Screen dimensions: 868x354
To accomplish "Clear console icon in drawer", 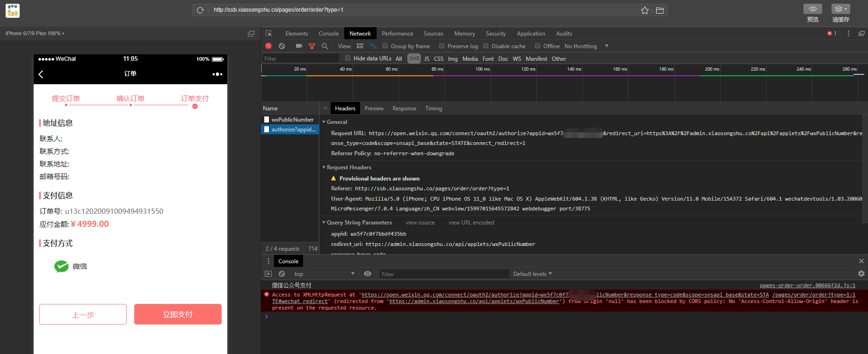I will tap(282, 274).
